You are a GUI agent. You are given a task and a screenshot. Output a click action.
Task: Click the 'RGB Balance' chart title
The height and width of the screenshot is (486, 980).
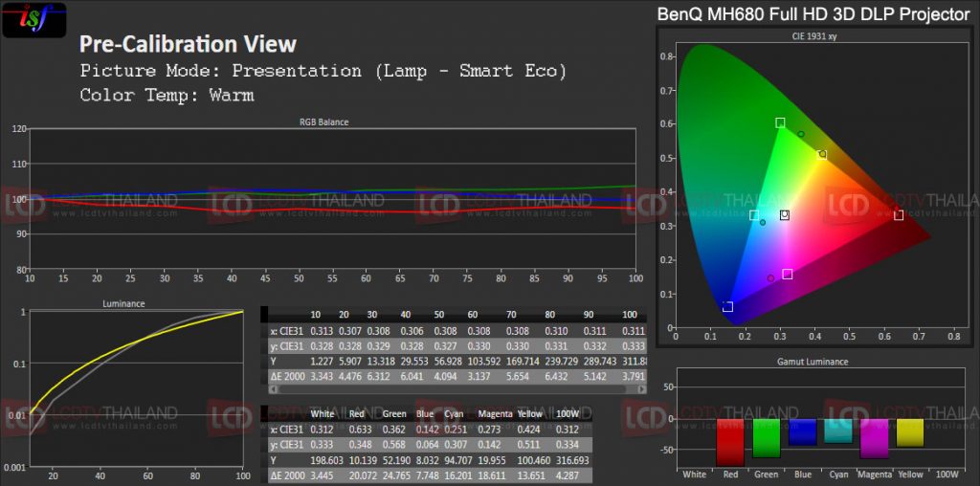pyautogui.click(x=323, y=121)
